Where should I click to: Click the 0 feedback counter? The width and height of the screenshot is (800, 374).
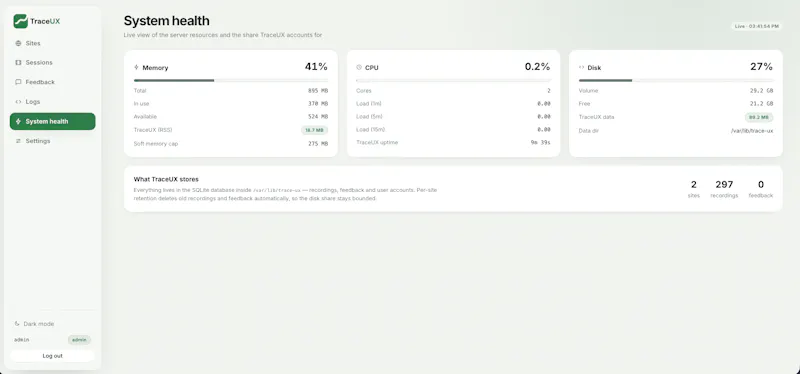click(x=761, y=189)
